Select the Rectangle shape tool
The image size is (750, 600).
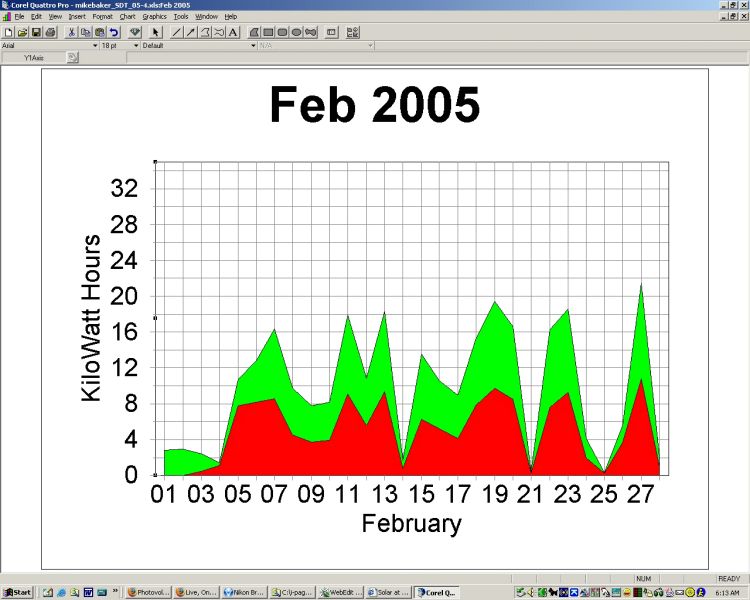269,32
